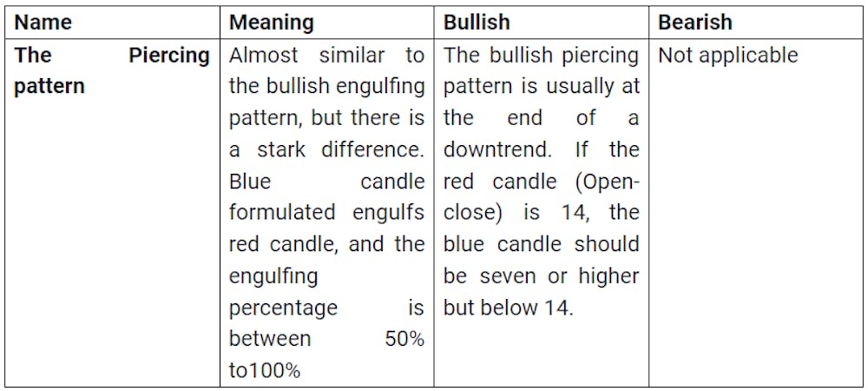This screenshot has height=391, width=868.
Task: Place cursor on the word "usually"
Action: coord(547,87)
